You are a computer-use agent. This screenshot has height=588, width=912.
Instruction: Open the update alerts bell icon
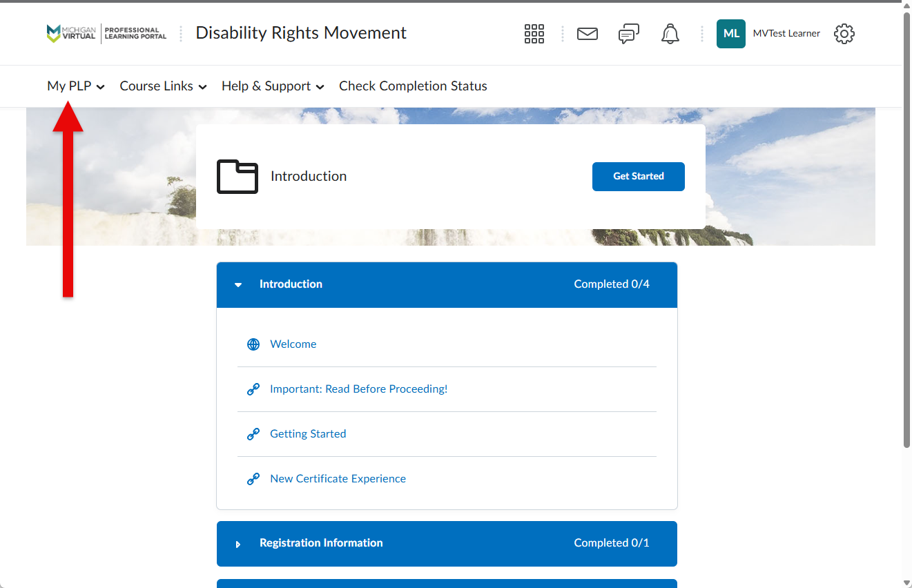coord(670,34)
